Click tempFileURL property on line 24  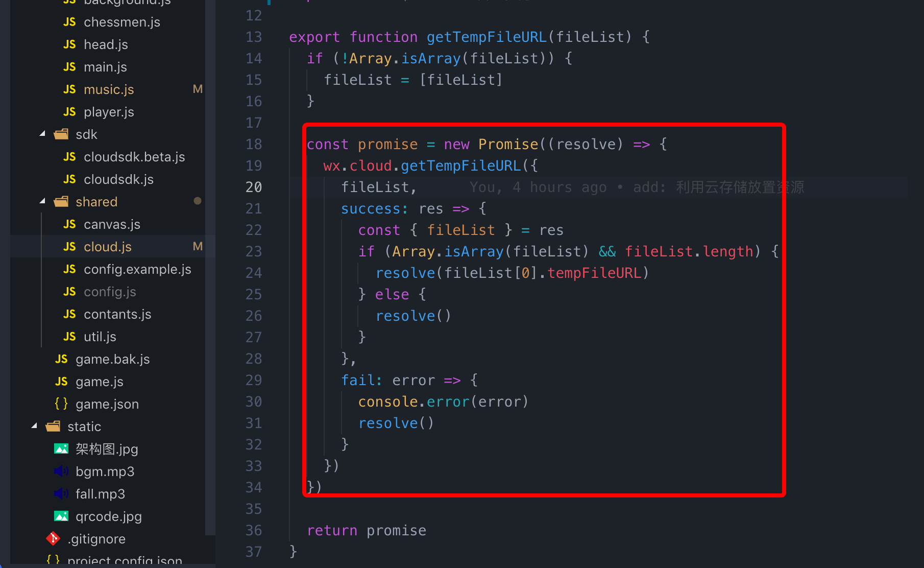pos(594,273)
